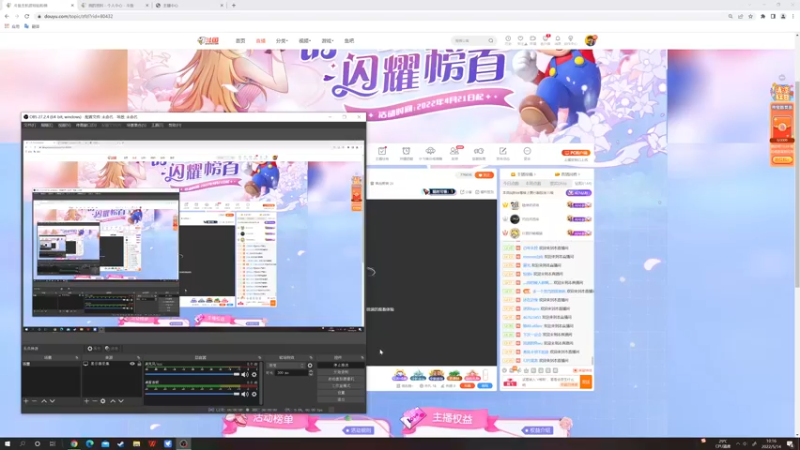Move scene down in OBS scenes list
800x450 pixels.
click(x=52, y=401)
